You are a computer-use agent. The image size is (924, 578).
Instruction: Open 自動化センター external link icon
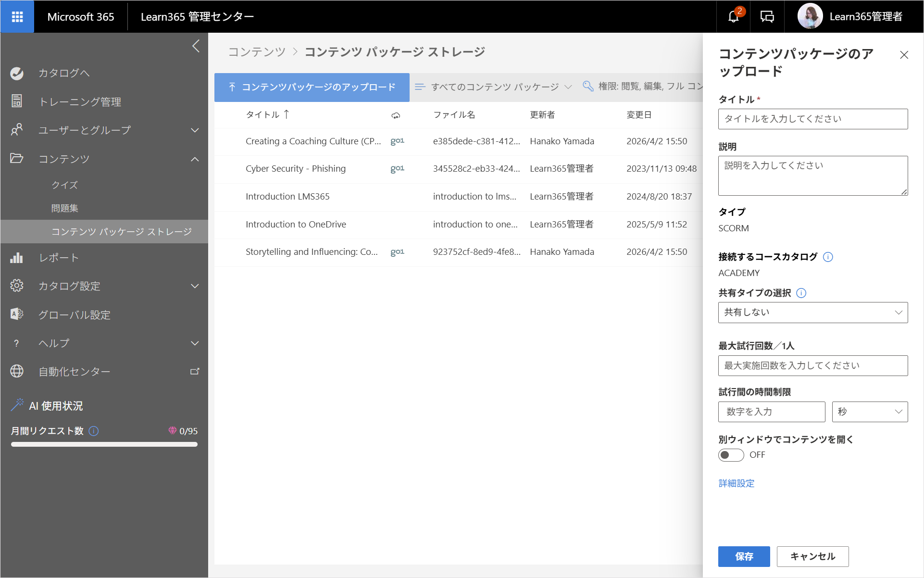[x=195, y=371]
